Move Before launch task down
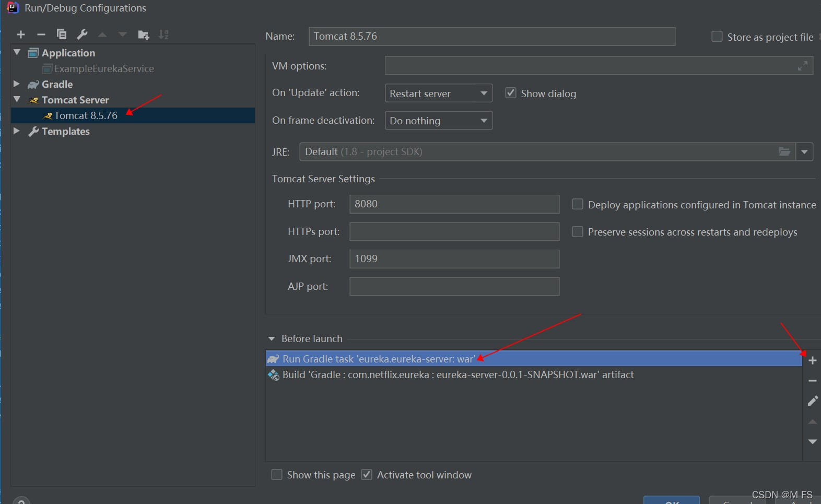The width and height of the screenshot is (821, 504). point(813,441)
